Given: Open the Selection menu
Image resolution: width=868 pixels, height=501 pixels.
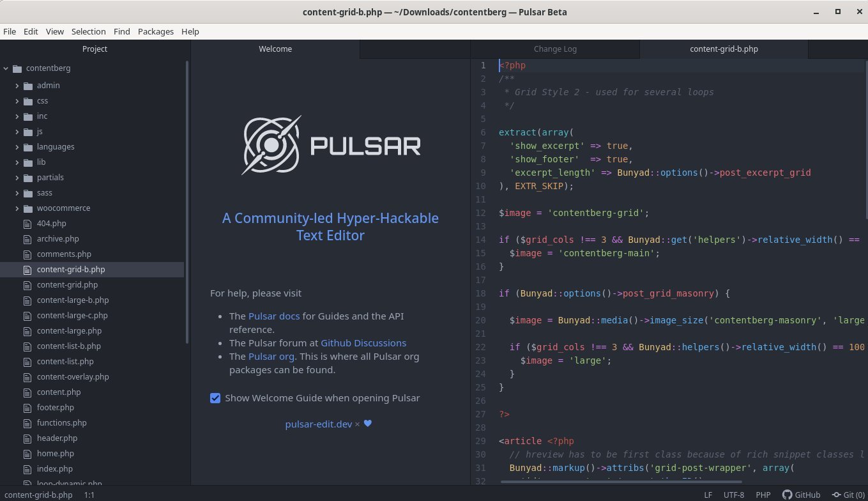Looking at the screenshot, I should pyautogui.click(x=88, y=31).
